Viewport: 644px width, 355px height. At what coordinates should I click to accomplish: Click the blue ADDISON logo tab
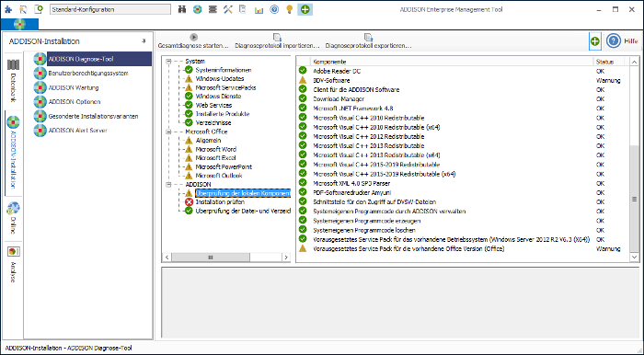[19, 25]
